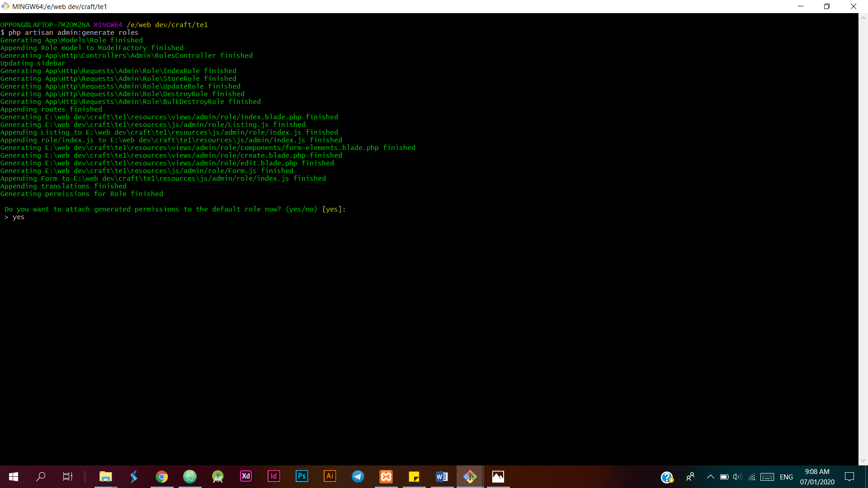Open Adobe Illustrator from the taskbar
Screen dimensions: 868x488
point(330,476)
